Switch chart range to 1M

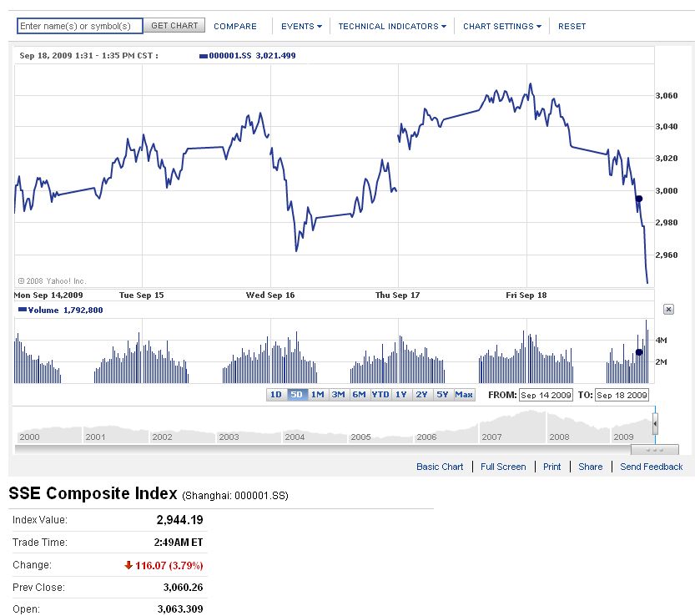pyautogui.click(x=318, y=395)
